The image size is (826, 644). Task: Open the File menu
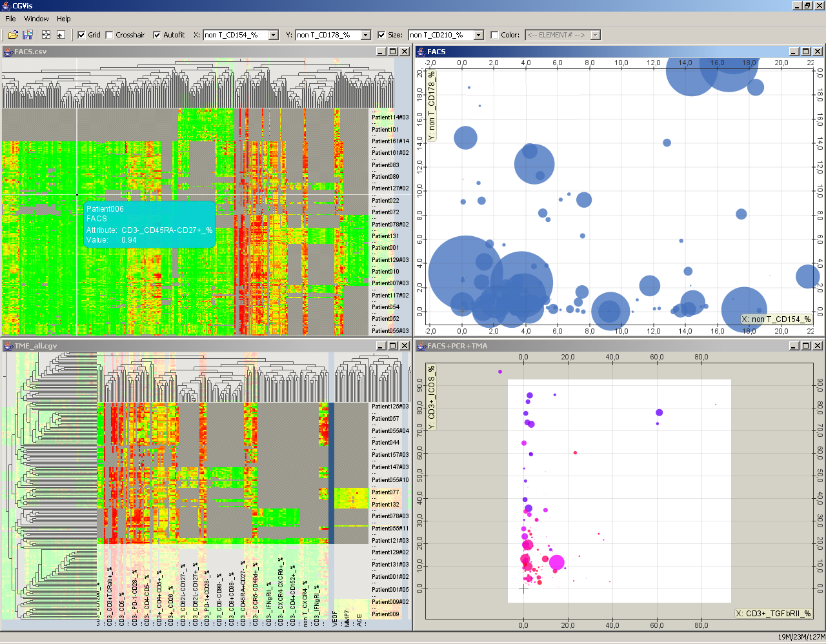click(x=10, y=19)
